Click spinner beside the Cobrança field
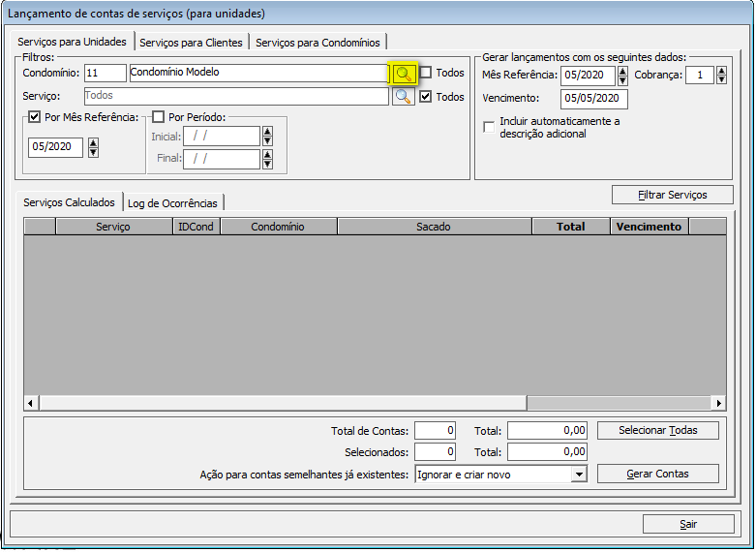 click(x=721, y=76)
